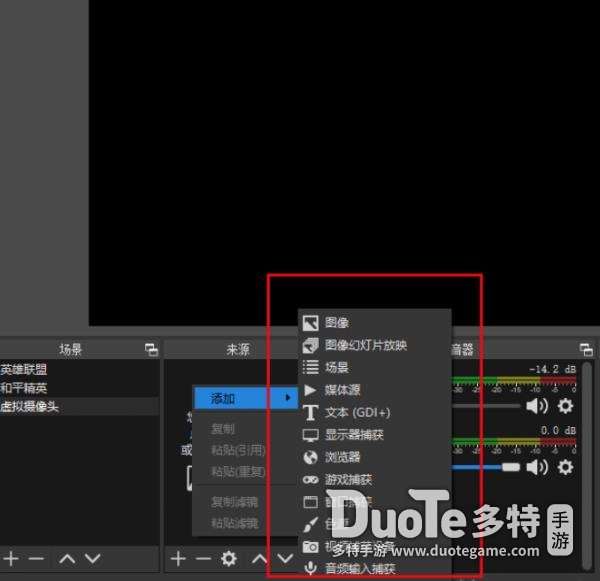Select 场景 scene entry in add submenu
The width and height of the screenshot is (600, 581).
374,367
